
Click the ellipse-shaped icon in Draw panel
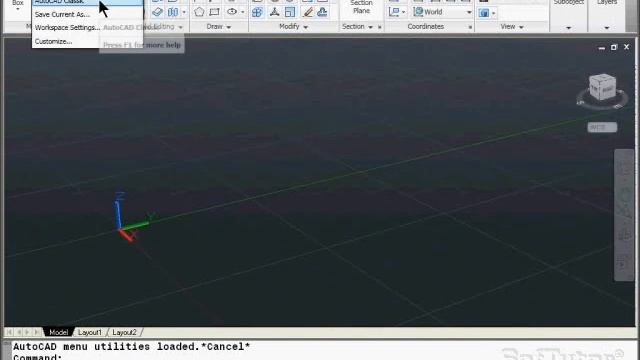pyautogui.click(x=232, y=11)
